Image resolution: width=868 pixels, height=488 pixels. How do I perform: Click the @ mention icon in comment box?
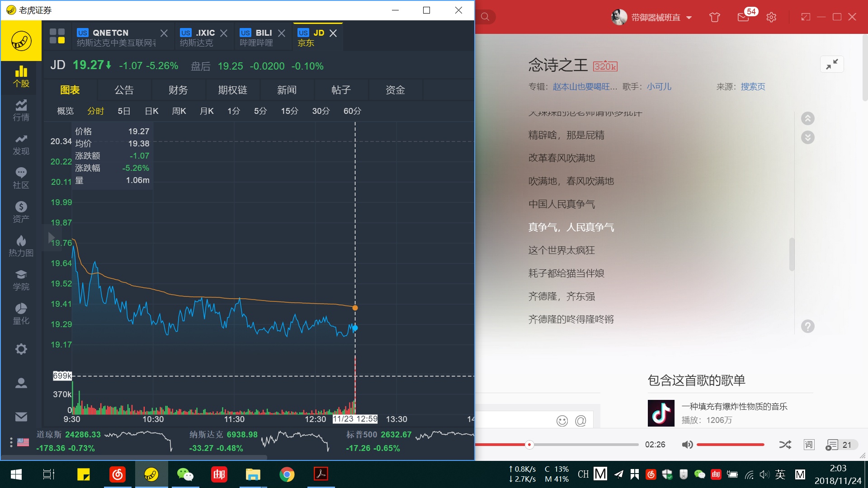click(580, 421)
